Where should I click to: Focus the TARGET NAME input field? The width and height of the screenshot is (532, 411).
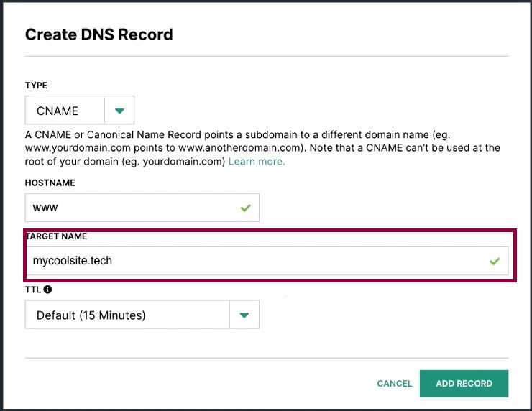pos(267,261)
